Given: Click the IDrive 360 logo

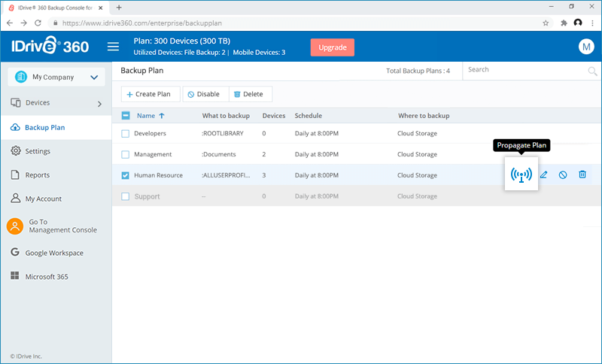Looking at the screenshot, I should (50, 46).
